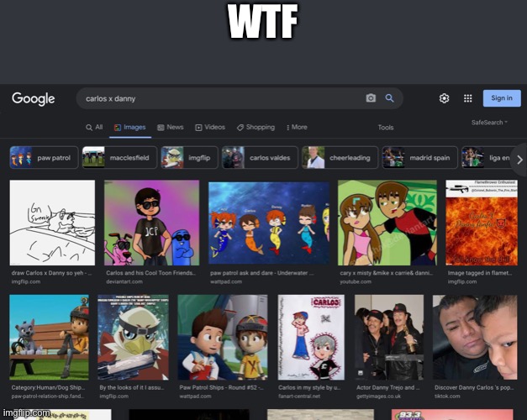The height and width of the screenshot is (420, 527).
Task: Select the liga en filter chip
Action: [487, 157]
